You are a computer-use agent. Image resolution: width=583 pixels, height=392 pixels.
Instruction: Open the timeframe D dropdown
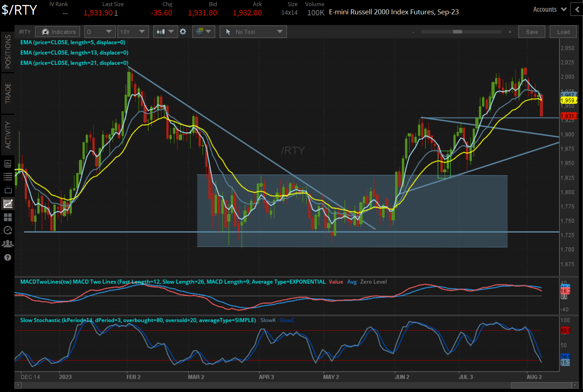[100, 32]
